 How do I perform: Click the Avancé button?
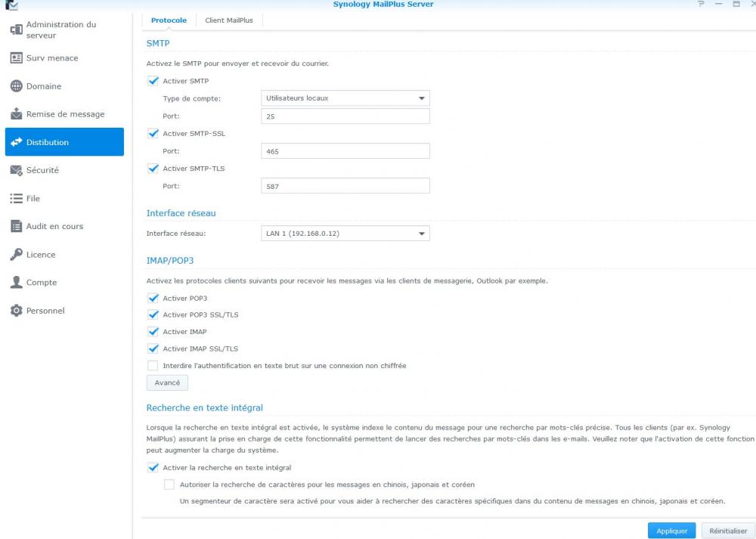[x=167, y=383]
